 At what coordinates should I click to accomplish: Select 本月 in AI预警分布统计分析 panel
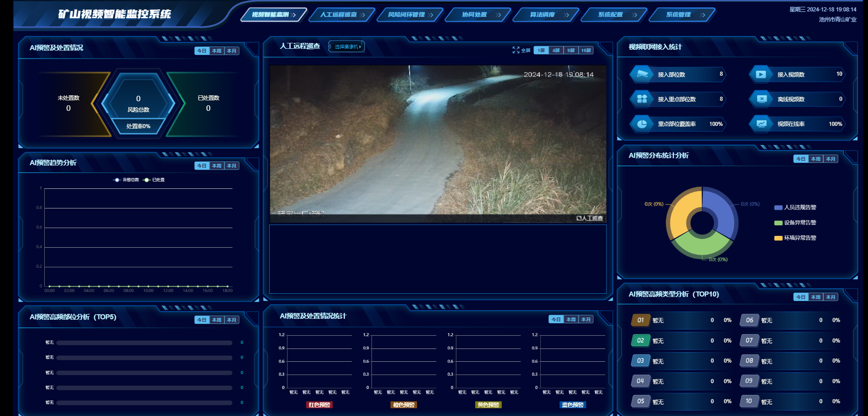coord(831,159)
